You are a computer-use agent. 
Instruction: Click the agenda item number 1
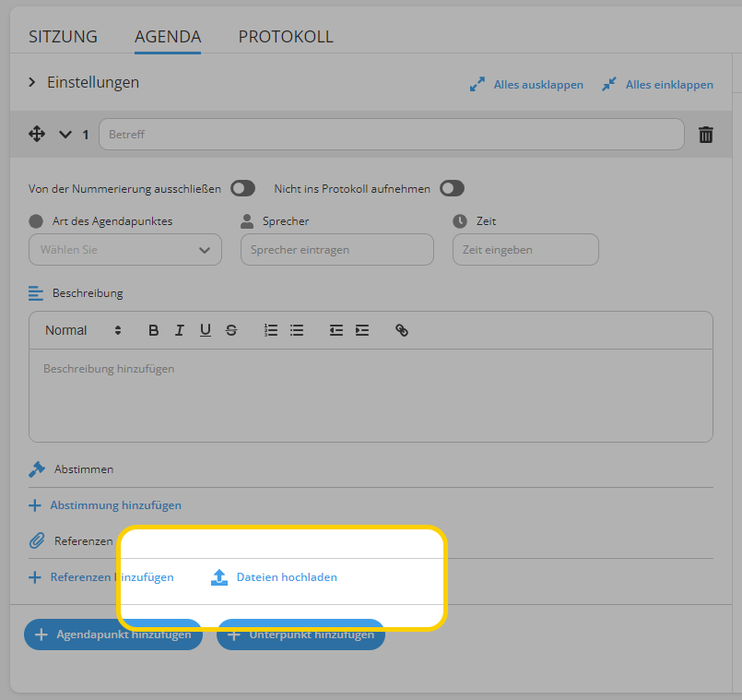tap(86, 135)
